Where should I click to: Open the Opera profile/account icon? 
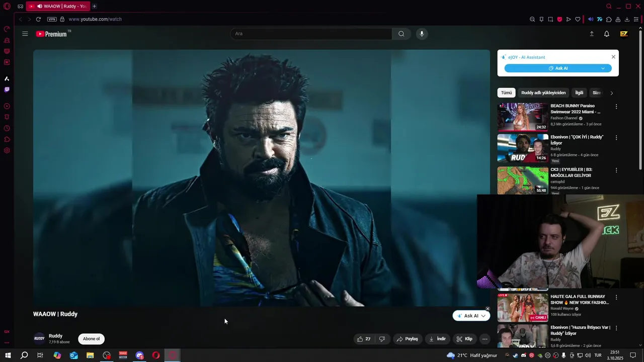click(x=618, y=19)
